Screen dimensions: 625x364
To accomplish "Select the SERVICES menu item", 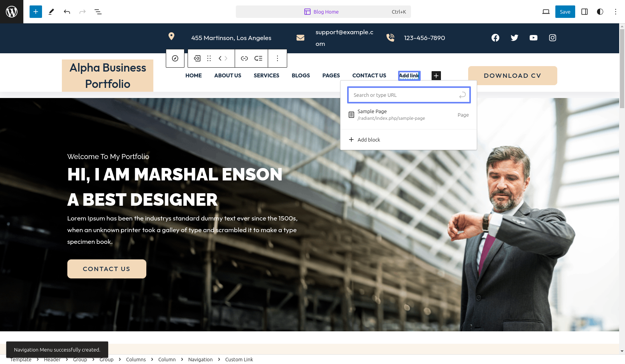I will tap(267, 75).
